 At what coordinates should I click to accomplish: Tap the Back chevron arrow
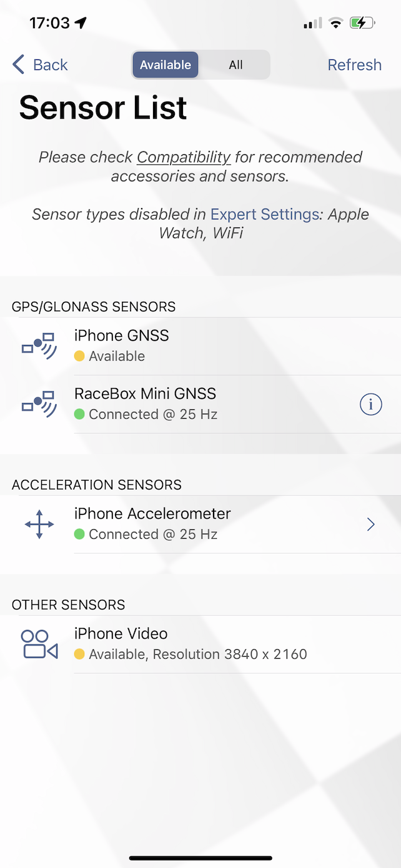pyautogui.click(x=19, y=64)
